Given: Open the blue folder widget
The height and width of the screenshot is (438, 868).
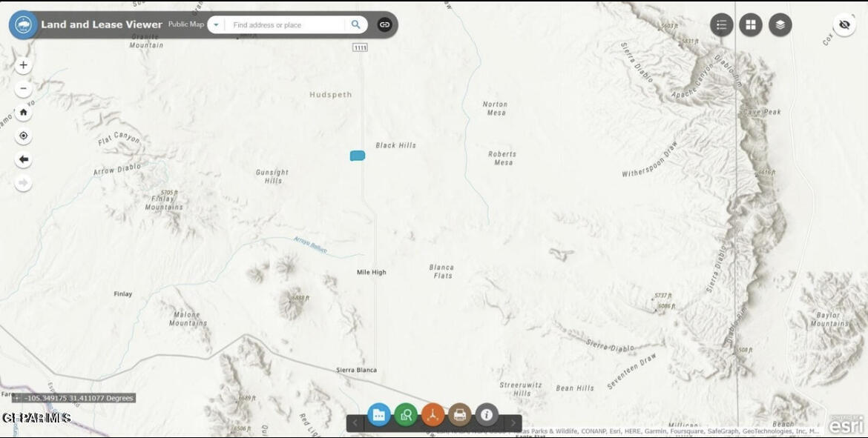Looking at the screenshot, I should [379, 415].
